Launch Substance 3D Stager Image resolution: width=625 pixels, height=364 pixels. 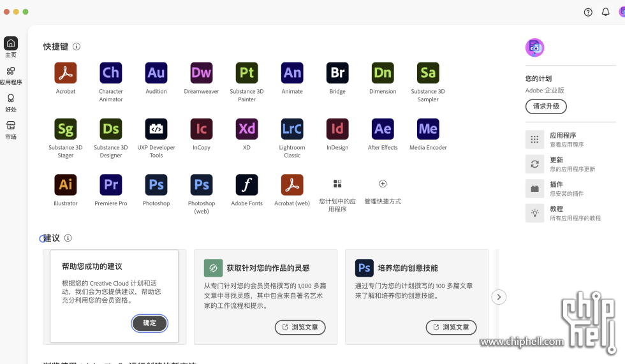coord(65,129)
